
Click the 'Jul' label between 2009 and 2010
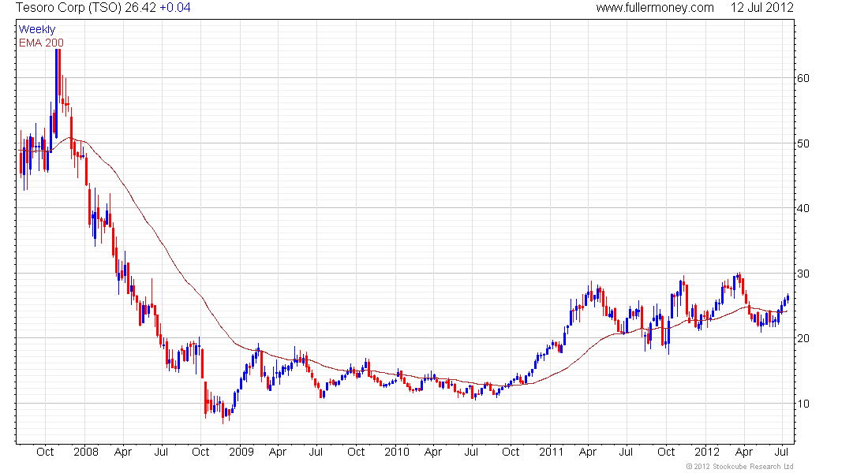point(316,452)
